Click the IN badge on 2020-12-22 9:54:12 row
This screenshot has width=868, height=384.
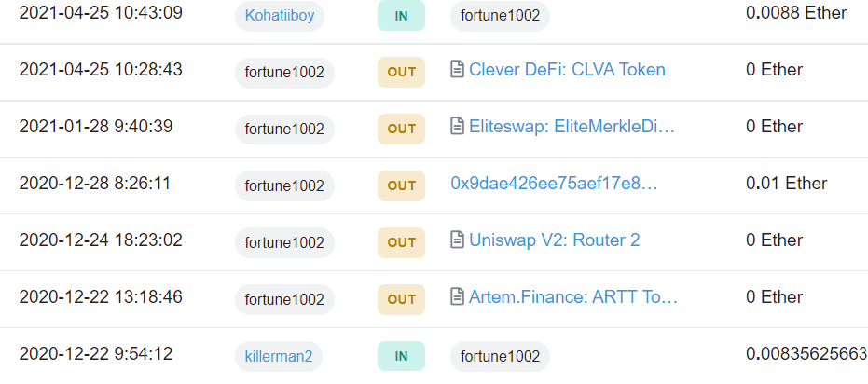[x=401, y=356]
